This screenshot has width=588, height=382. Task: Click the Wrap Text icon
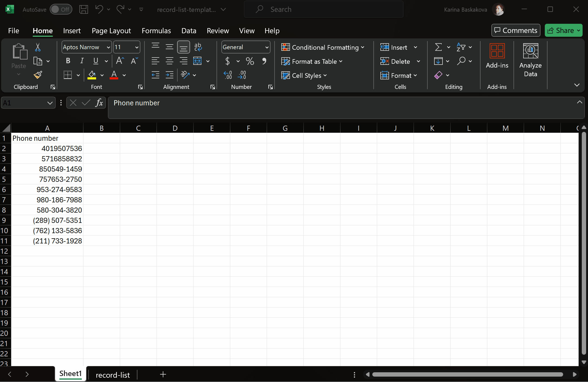click(198, 47)
